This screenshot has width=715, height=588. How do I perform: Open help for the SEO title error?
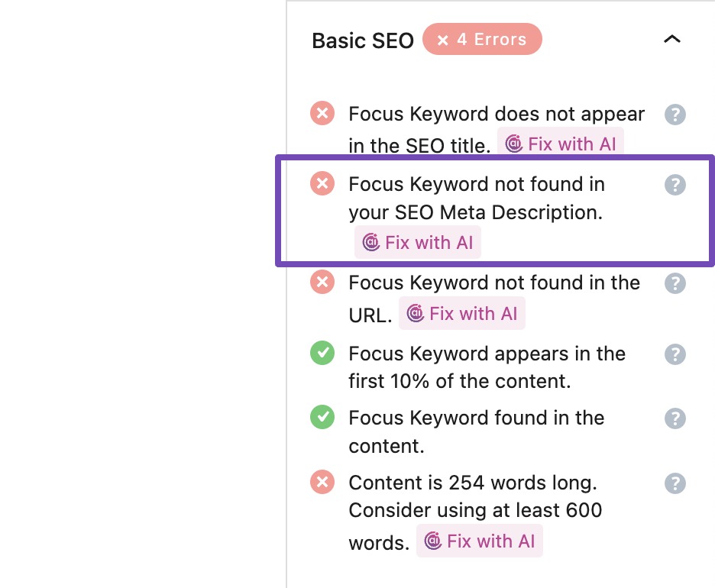click(675, 115)
